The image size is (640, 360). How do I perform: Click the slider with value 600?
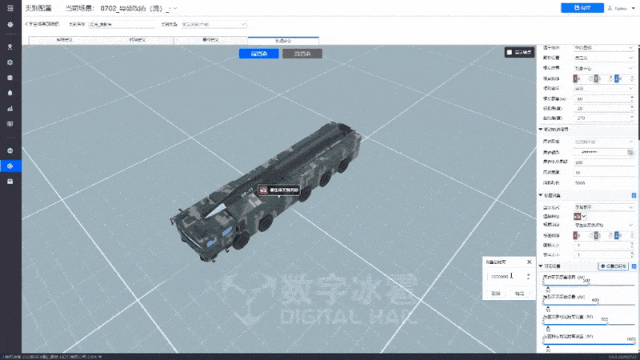pos(589,304)
